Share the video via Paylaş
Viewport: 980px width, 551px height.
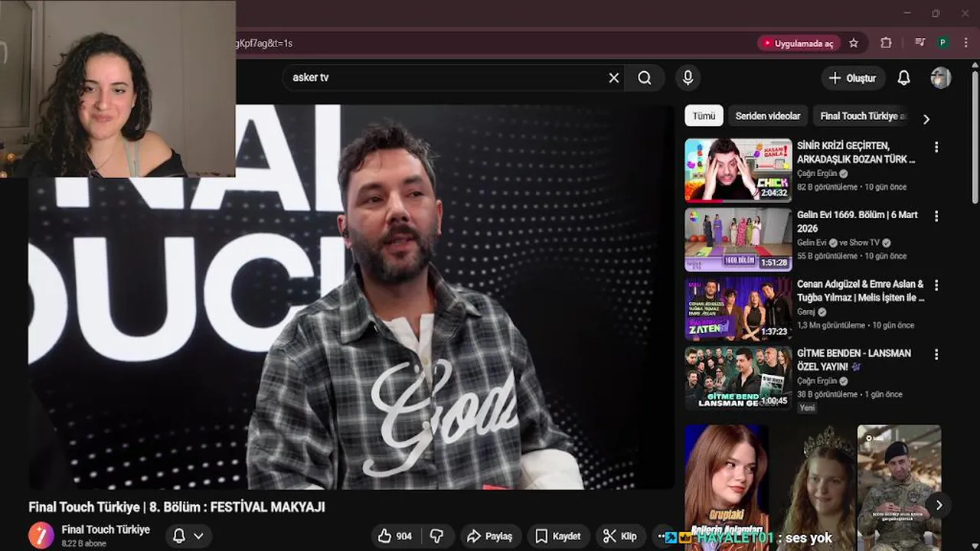click(x=490, y=536)
